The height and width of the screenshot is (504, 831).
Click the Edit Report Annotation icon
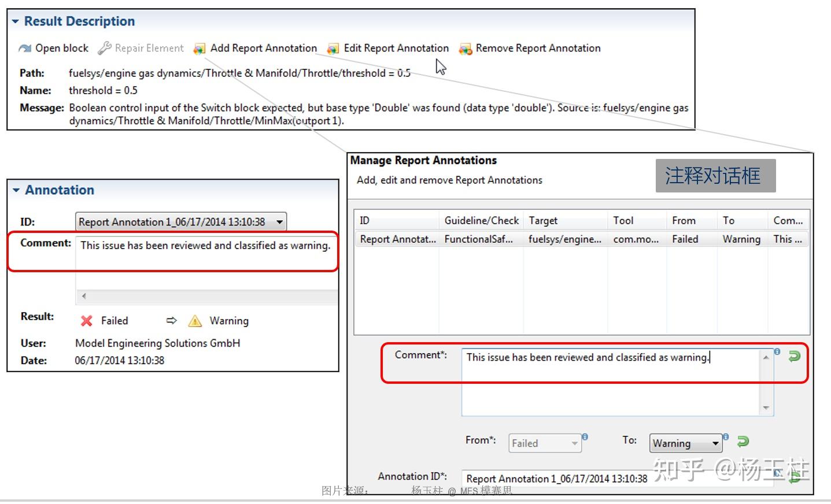tap(332, 49)
